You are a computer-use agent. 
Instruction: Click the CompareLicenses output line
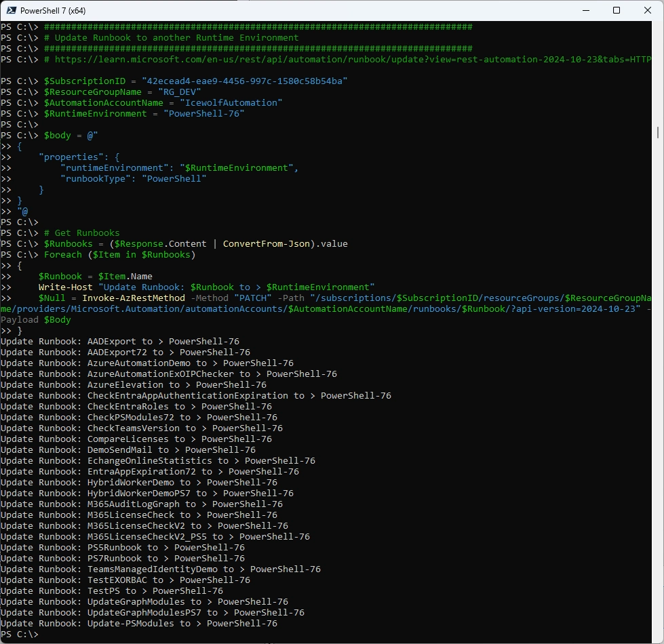pyautogui.click(x=136, y=439)
